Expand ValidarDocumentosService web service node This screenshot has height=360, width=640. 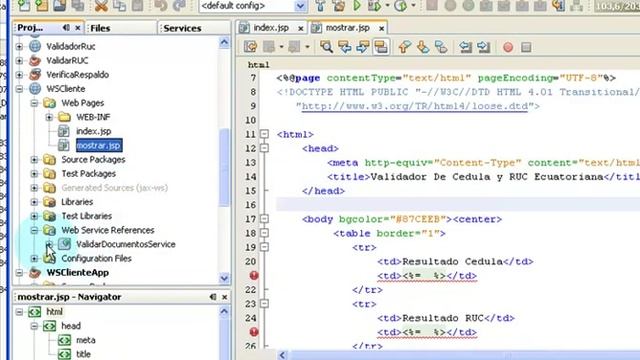pyautogui.click(x=49, y=244)
